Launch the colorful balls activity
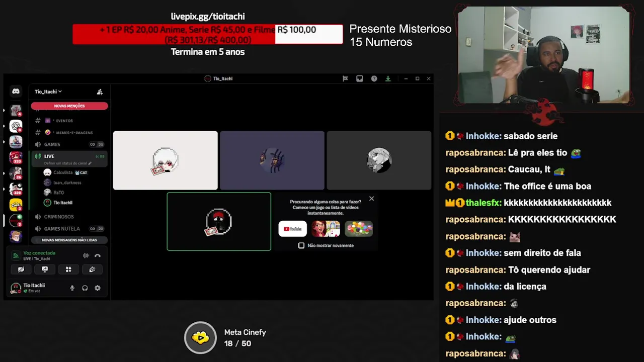The image size is (644, 362). 359,229
